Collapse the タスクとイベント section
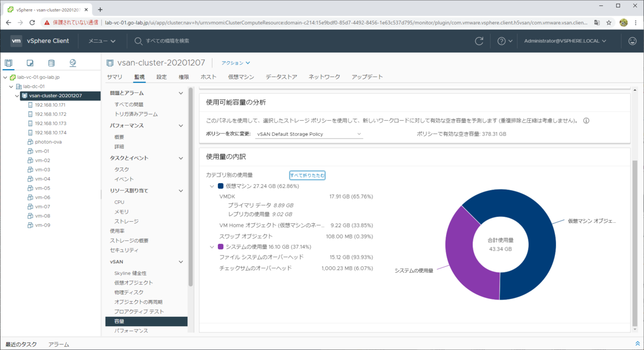Screen dimensions: 644x350 point(181,158)
